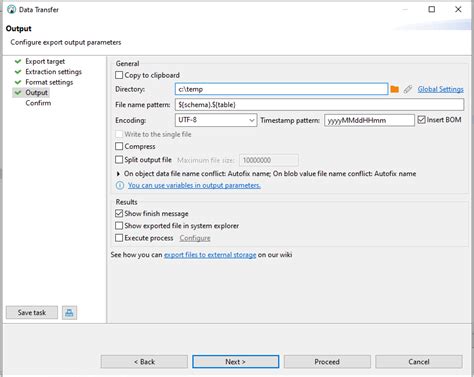Image resolution: width=474 pixels, height=377 pixels.
Task: Enable the Copy to clipboard checkbox
Action: point(119,75)
